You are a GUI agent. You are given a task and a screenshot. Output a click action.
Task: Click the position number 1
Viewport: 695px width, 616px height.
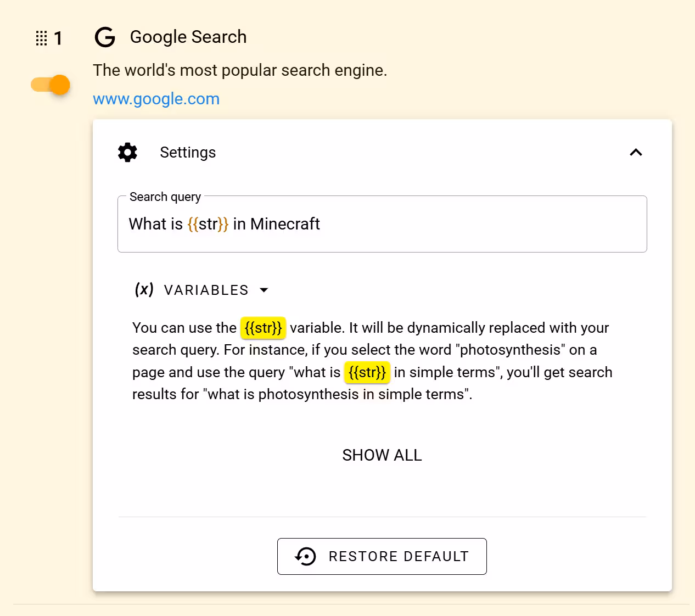coord(58,38)
